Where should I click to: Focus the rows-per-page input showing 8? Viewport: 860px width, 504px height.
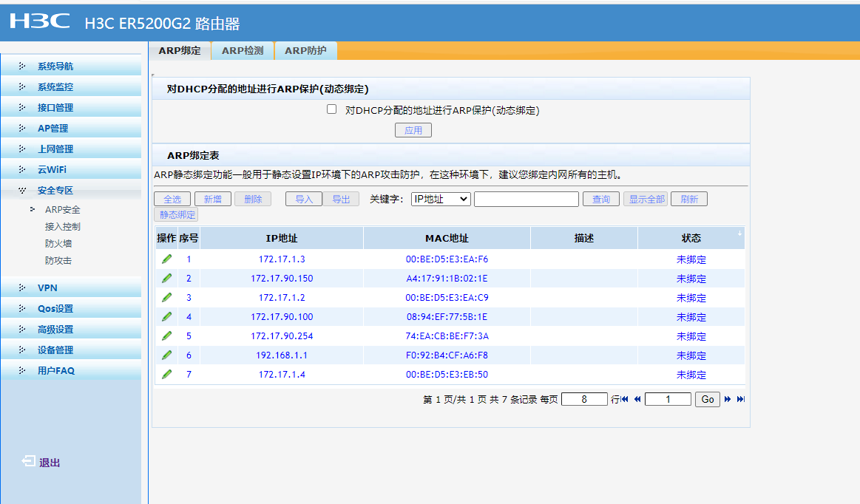(x=585, y=399)
